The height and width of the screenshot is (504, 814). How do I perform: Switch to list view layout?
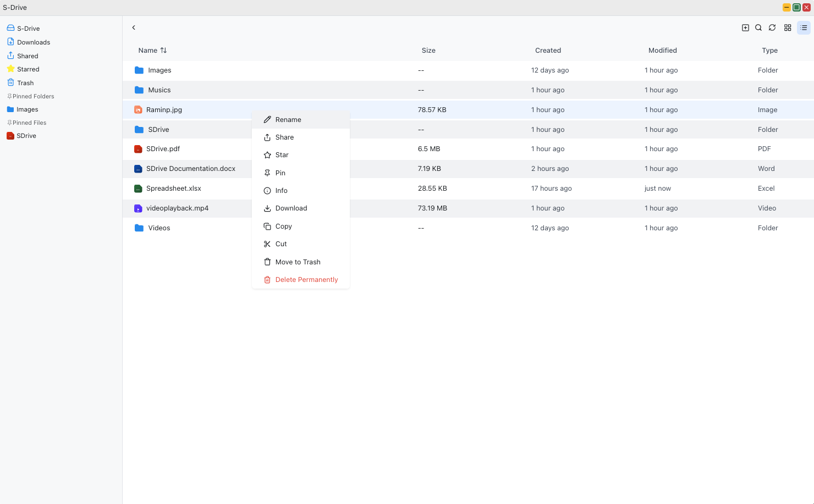804,27
